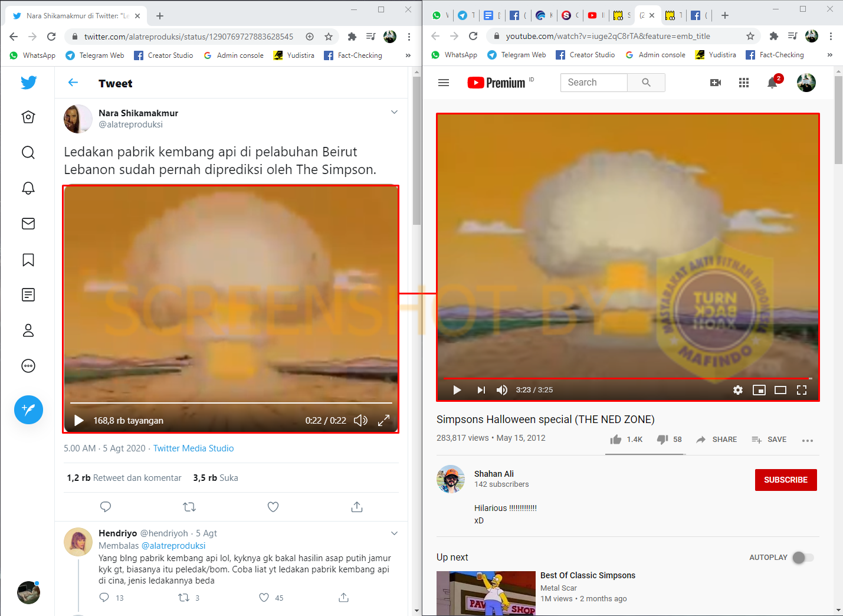843x616 pixels.
Task: Like Nara Shikamakmur's tweet
Action: click(273, 507)
